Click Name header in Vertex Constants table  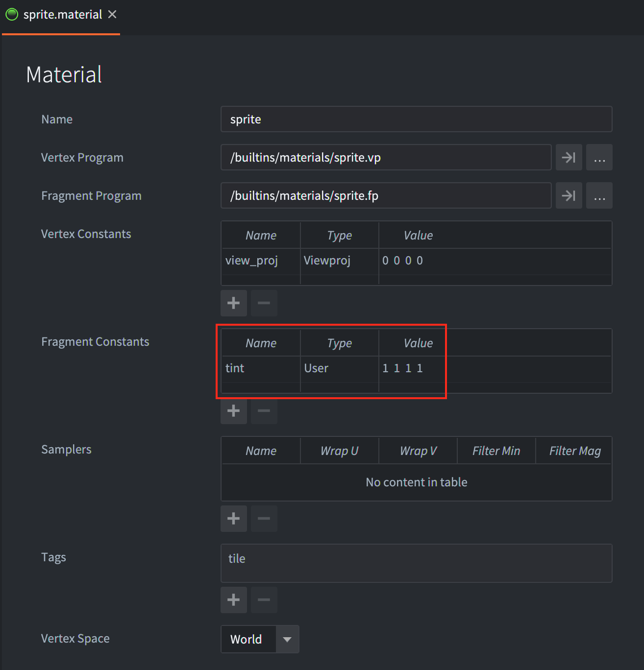tap(261, 235)
